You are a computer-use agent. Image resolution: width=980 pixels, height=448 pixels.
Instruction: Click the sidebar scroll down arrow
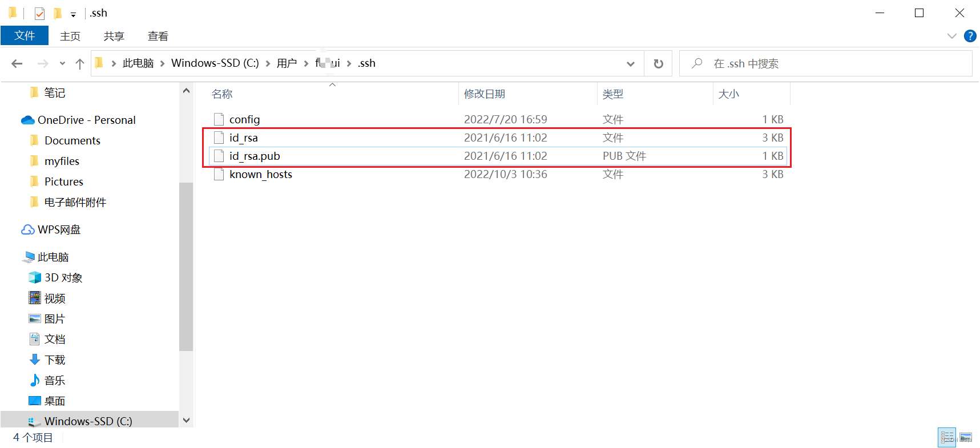coord(186,420)
